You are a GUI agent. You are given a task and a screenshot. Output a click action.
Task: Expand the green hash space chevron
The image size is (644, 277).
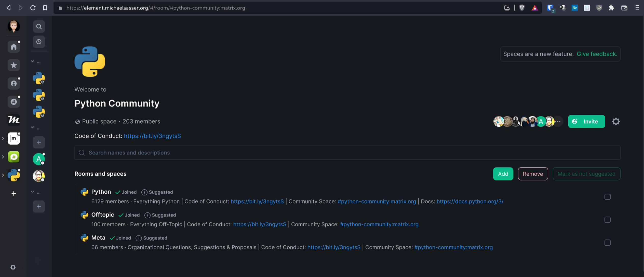(x=3, y=157)
